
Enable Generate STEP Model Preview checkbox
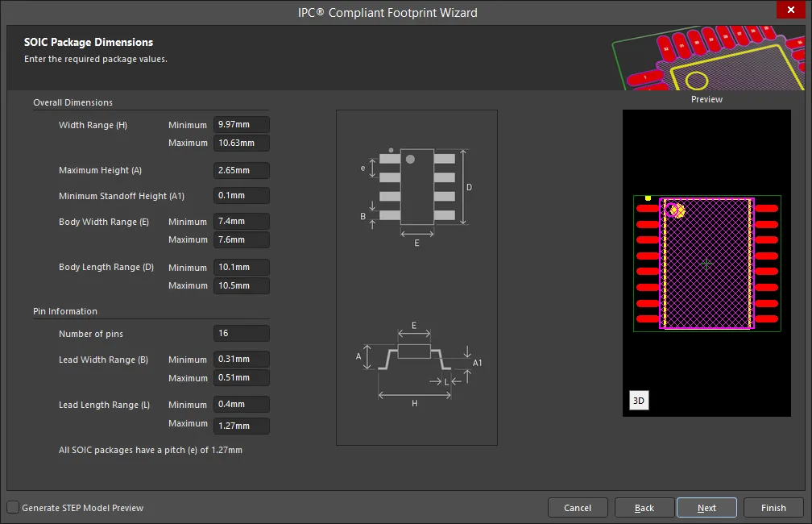point(13,507)
